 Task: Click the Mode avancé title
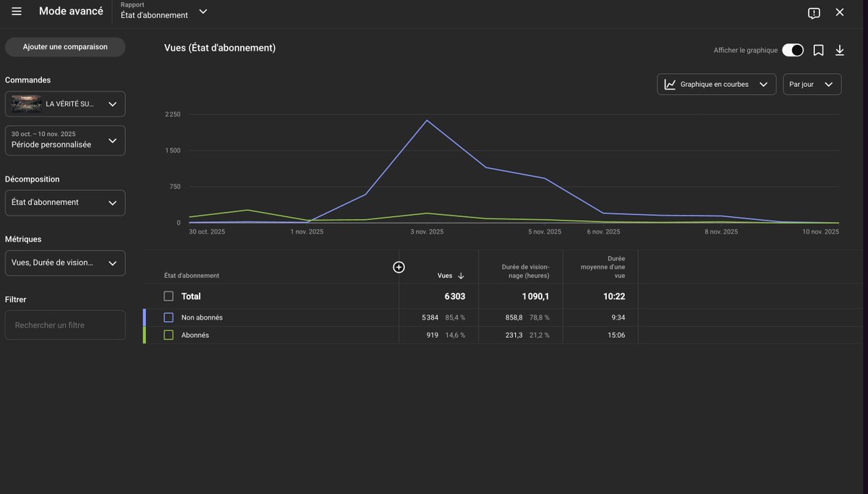(71, 12)
